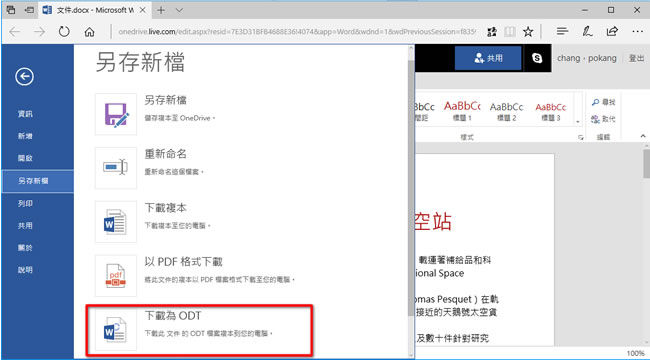Click the download copy Word icon
650x360 pixels.
point(116,222)
